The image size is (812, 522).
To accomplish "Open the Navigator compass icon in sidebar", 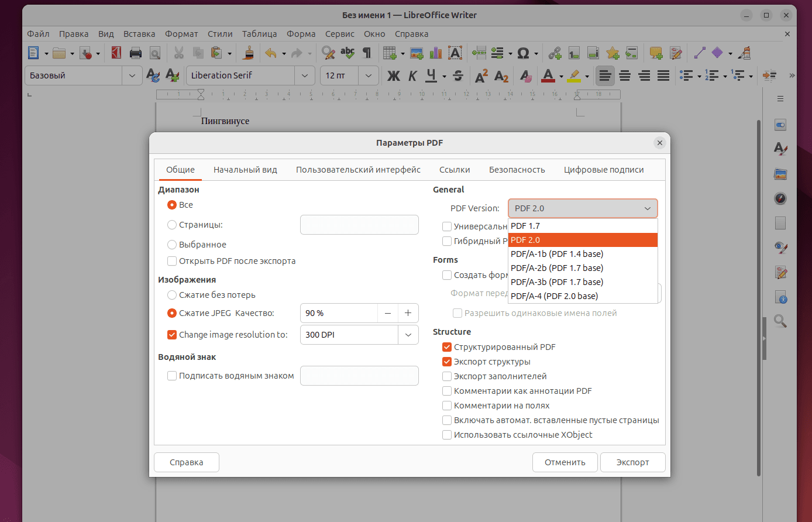I will point(780,198).
